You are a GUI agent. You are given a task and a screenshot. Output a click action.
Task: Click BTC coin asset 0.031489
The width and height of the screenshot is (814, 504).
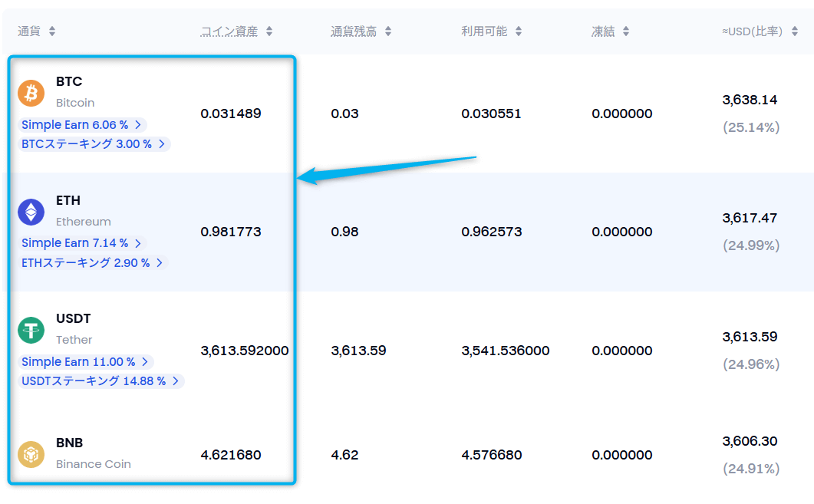pos(231,114)
